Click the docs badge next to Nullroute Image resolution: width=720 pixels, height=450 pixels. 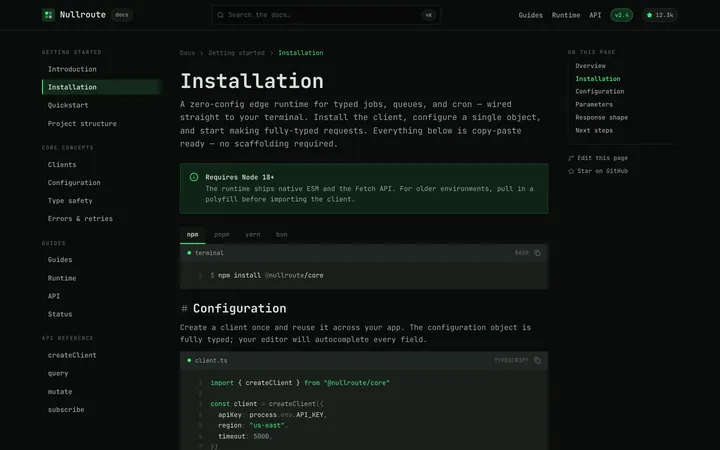(x=122, y=15)
